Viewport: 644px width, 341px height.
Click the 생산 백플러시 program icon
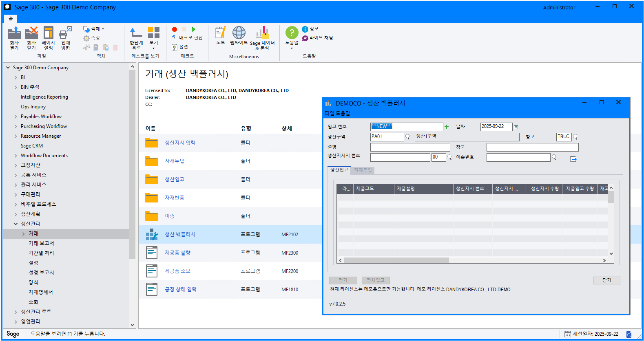coord(152,234)
